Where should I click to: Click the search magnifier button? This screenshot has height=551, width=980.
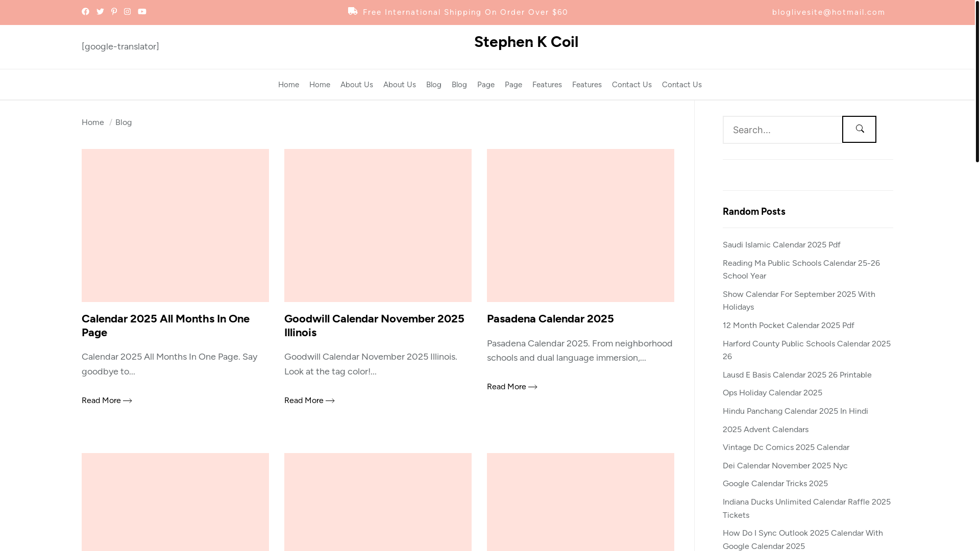(859, 129)
